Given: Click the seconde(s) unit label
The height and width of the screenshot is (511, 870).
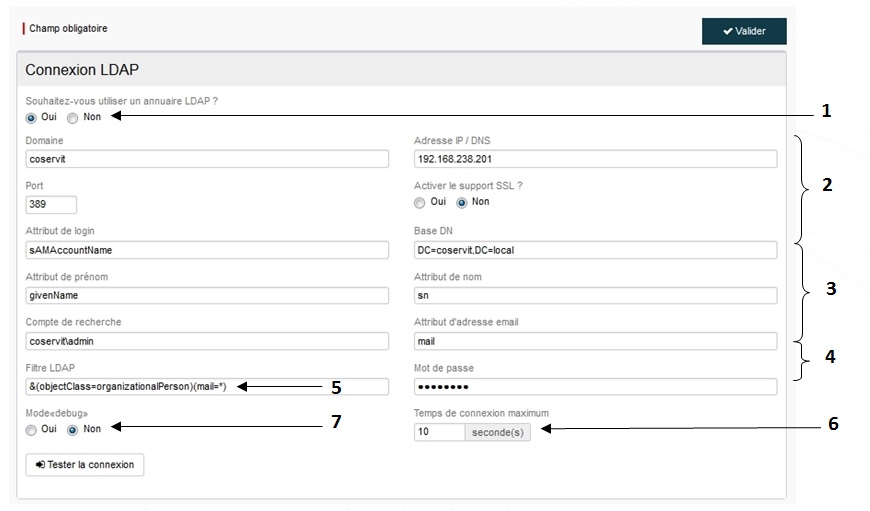Looking at the screenshot, I should (498, 432).
